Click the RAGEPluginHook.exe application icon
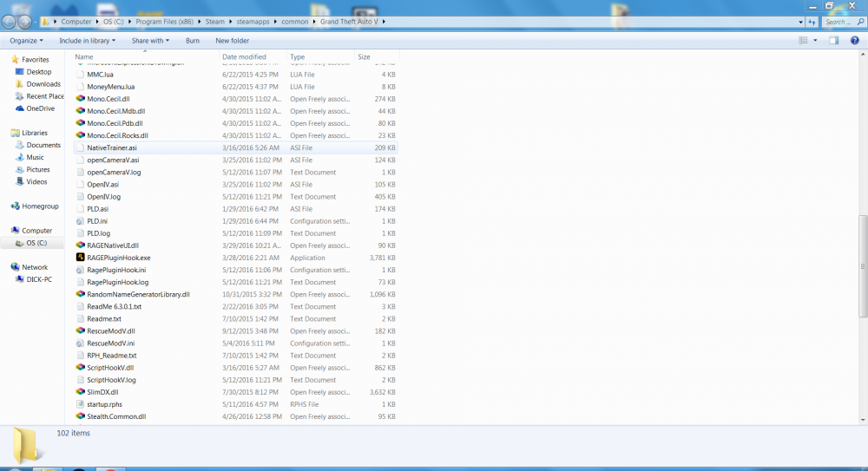 tap(80, 258)
